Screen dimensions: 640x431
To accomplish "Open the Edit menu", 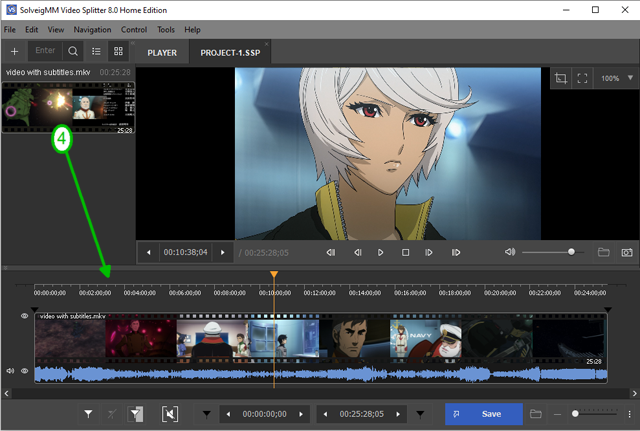I will [31, 29].
